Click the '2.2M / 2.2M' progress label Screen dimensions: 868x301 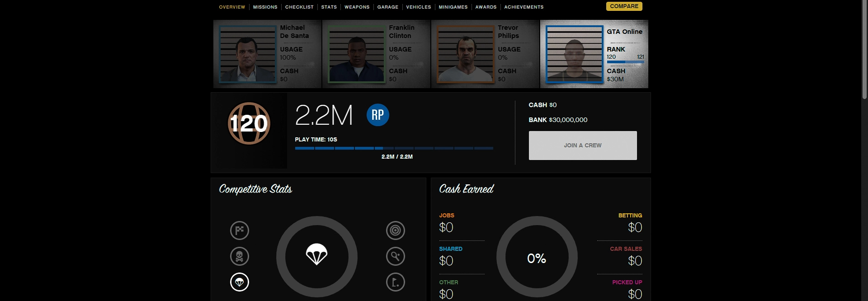click(x=397, y=157)
